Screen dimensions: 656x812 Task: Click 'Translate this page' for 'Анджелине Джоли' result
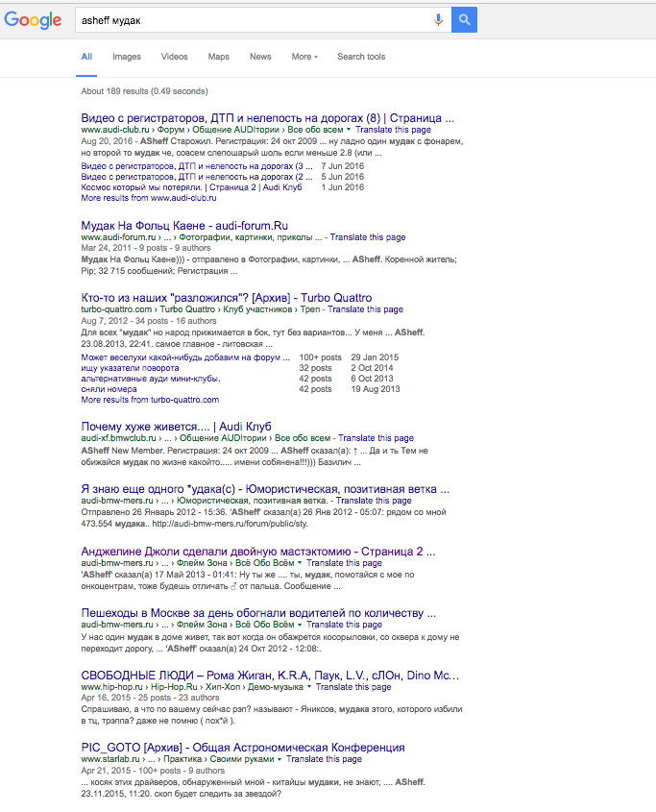[x=344, y=563]
